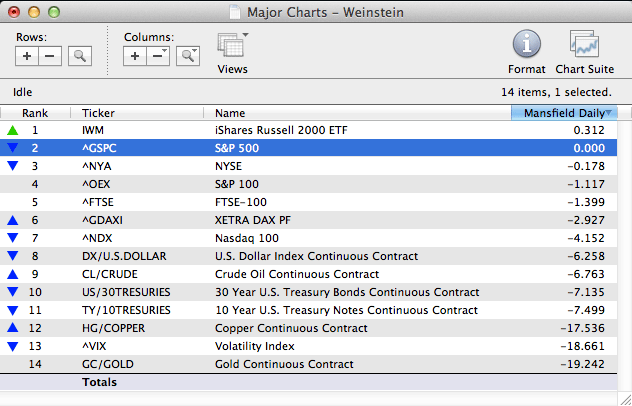Screen dimensions: 632x406
Task: Add a new row with plus button
Action: tap(27, 56)
